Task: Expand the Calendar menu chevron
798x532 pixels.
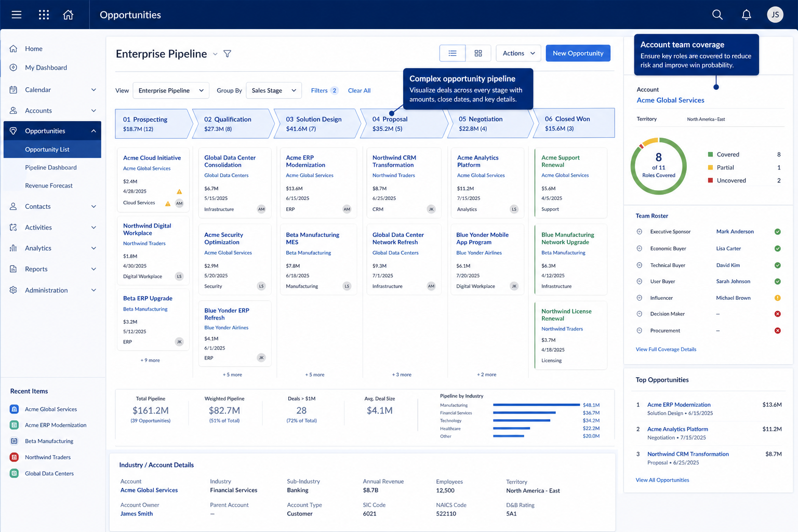Action: coord(94,90)
